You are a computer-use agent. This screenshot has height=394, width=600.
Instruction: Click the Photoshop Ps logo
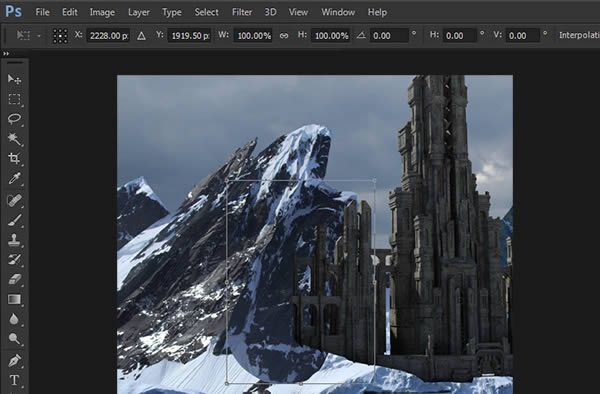[13, 11]
